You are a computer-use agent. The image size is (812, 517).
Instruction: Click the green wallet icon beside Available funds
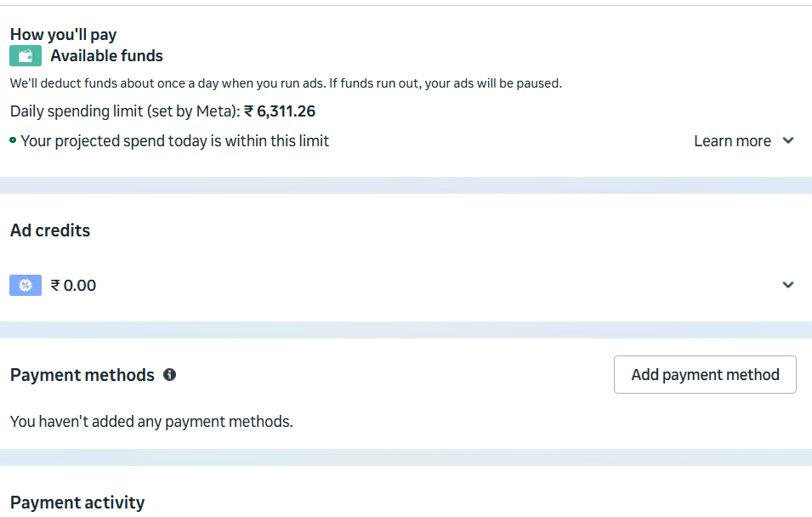[26, 56]
